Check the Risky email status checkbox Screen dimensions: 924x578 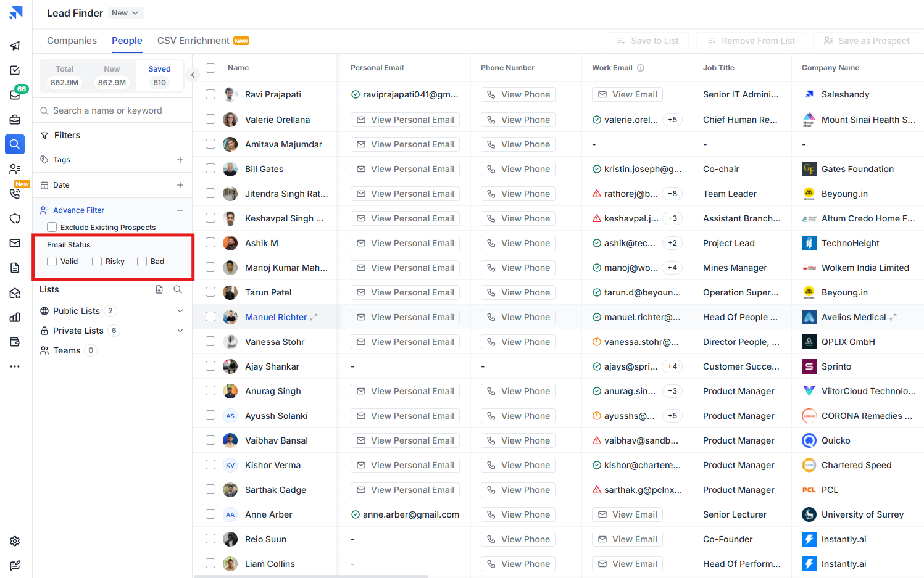97,262
